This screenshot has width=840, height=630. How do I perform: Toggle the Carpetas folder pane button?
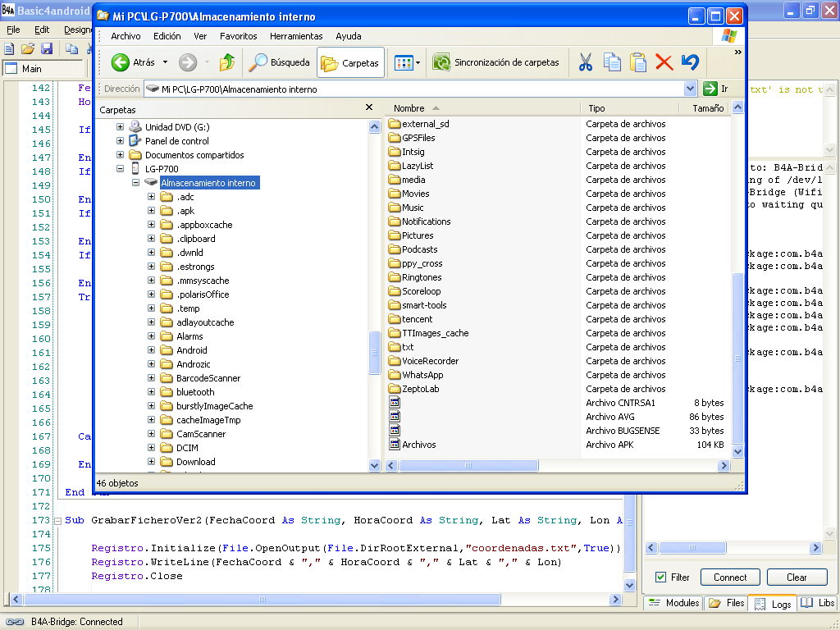click(350, 62)
